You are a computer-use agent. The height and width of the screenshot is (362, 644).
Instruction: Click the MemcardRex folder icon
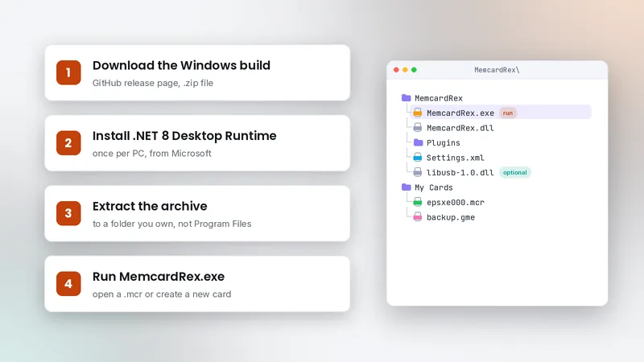click(x=407, y=97)
